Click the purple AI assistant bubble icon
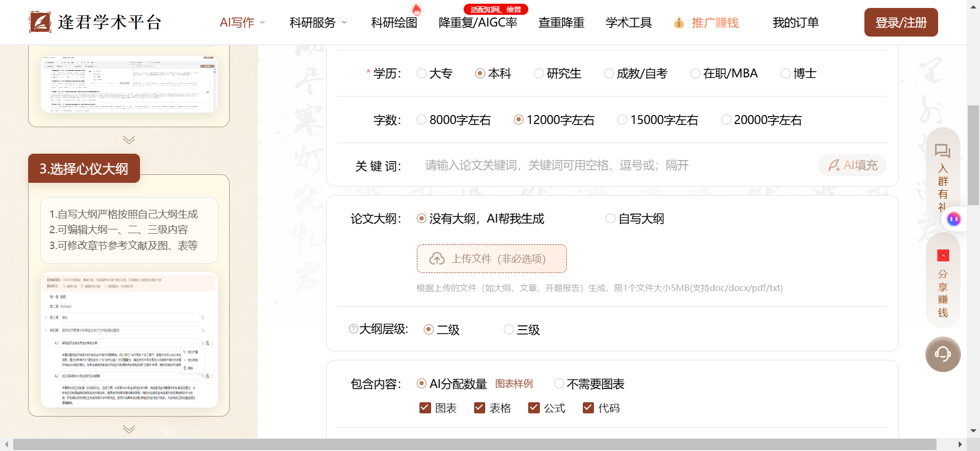This screenshot has height=451, width=980. pos(954,219)
